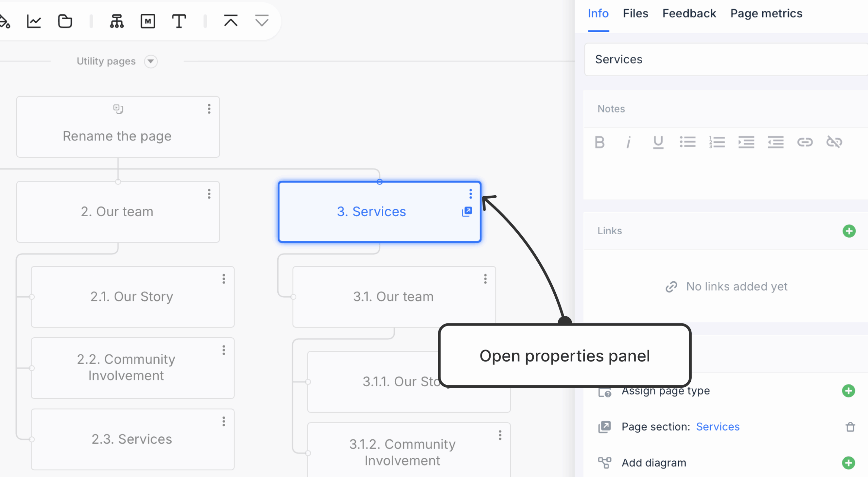
Task: Open three-dot menu on 3.1. Our team
Action: coord(486,279)
